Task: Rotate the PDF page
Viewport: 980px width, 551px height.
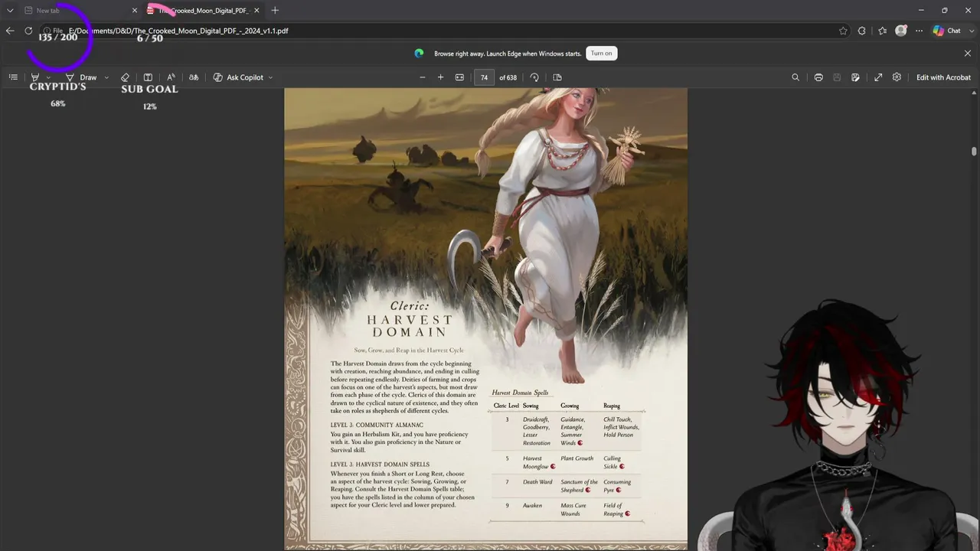Action: [x=534, y=77]
